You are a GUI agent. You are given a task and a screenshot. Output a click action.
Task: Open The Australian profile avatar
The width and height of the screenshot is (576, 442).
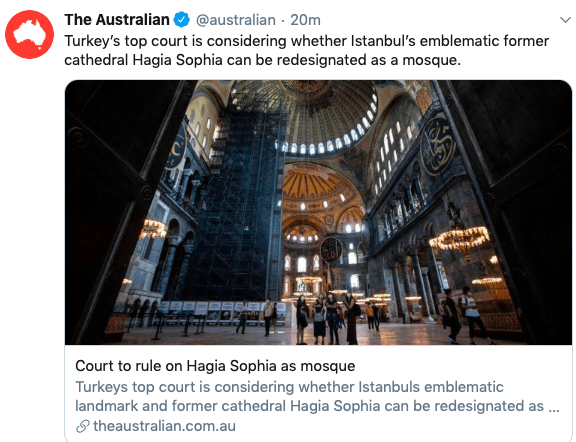pyautogui.click(x=29, y=34)
